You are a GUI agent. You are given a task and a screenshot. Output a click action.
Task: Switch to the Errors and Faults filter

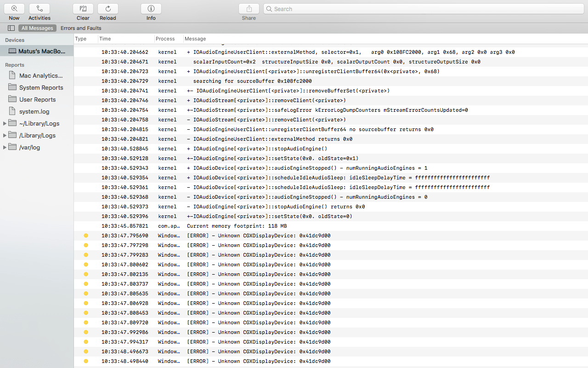[81, 28]
